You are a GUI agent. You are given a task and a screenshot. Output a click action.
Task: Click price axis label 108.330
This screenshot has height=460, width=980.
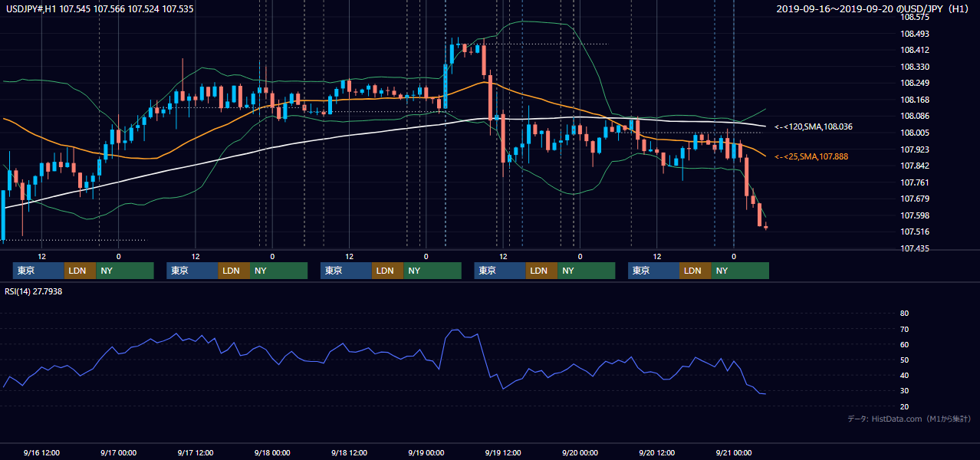tap(914, 67)
